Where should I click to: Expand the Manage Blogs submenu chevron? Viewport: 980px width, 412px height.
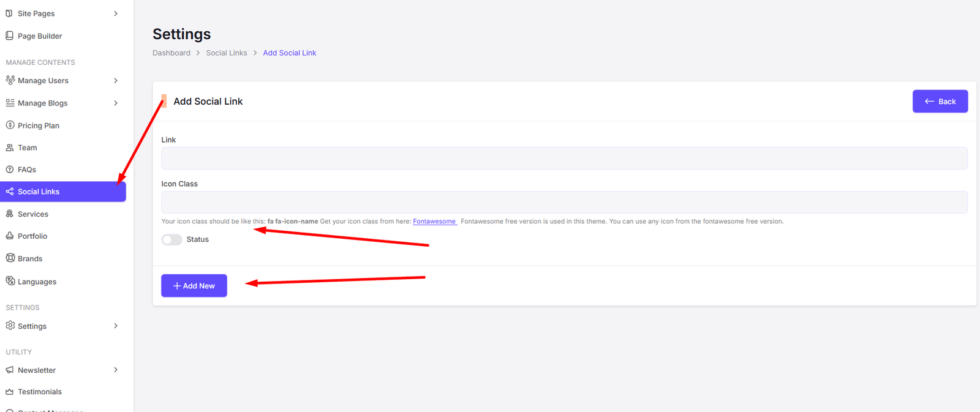coord(116,103)
